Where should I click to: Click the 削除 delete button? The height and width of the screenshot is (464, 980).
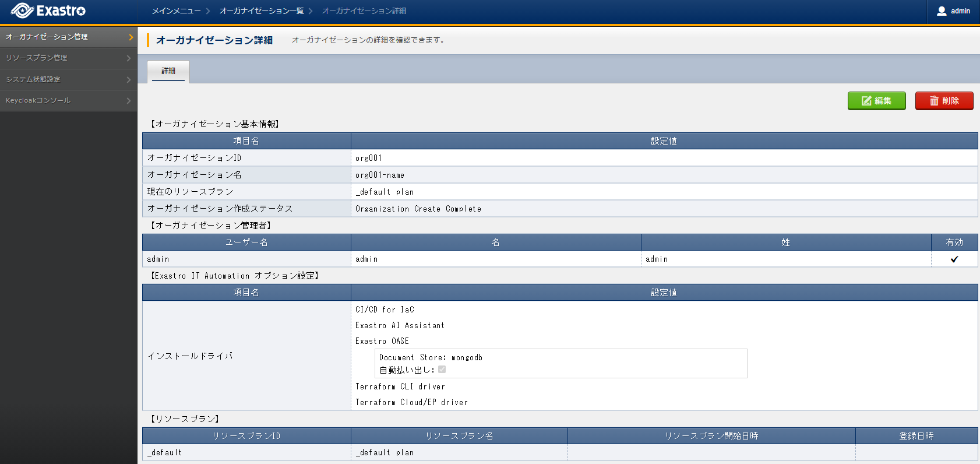pyautogui.click(x=944, y=101)
